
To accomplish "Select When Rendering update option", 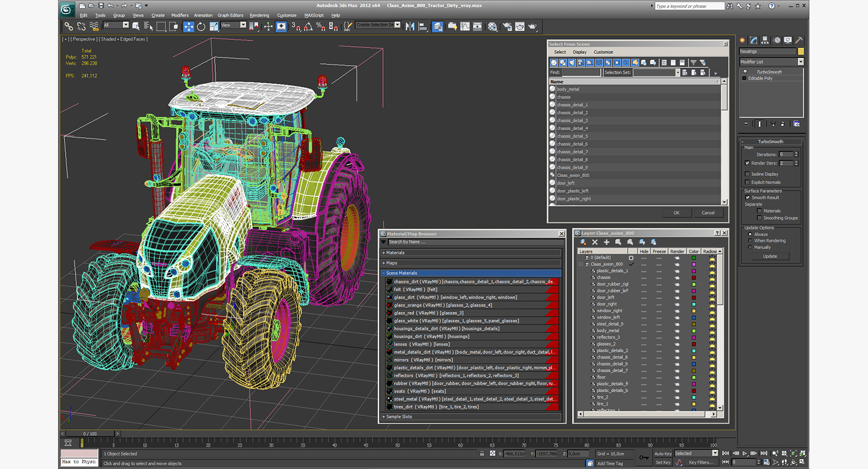I will [x=750, y=241].
